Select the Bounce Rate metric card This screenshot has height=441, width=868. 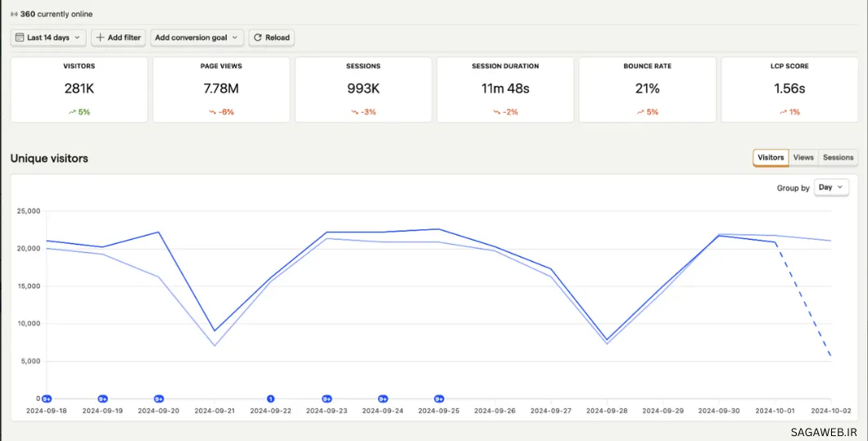[647, 89]
